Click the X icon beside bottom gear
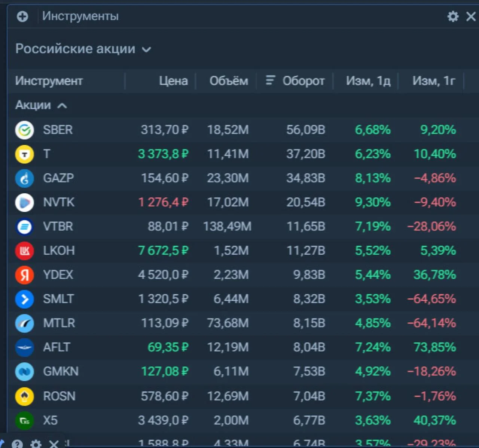Image resolution: width=479 pixels, height=448 pixels. (x=54, y=444)
